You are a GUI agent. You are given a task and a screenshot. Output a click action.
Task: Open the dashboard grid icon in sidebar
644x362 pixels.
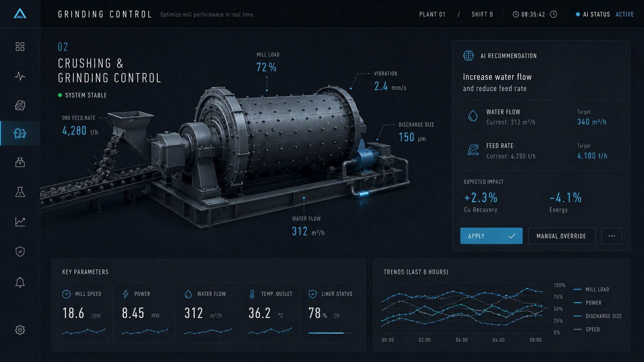pos(20,47)
